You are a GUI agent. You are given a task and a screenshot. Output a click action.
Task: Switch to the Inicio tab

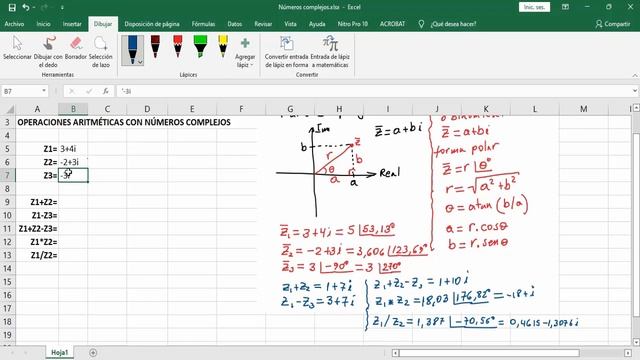coord(43,24)
